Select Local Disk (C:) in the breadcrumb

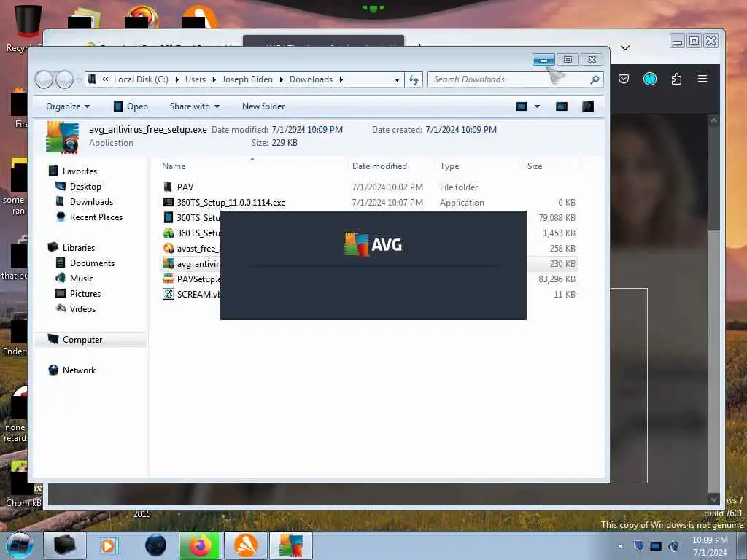tap(141, 79)
